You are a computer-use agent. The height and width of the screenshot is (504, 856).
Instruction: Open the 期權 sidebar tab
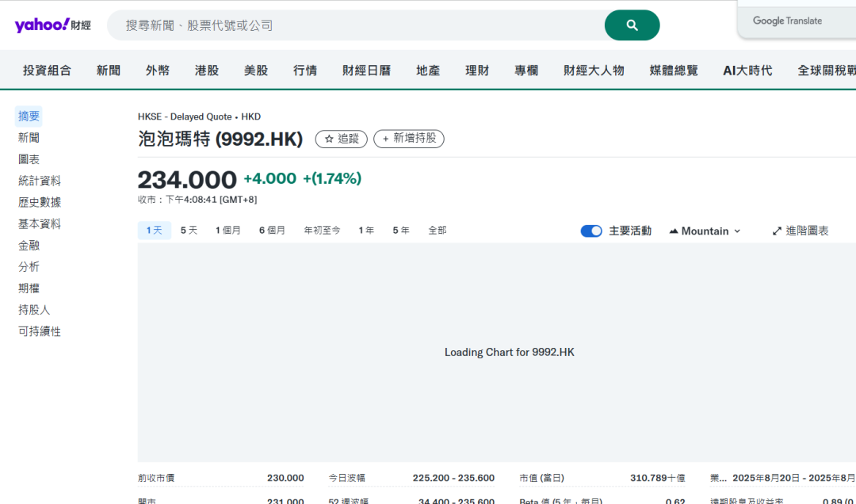29,288
